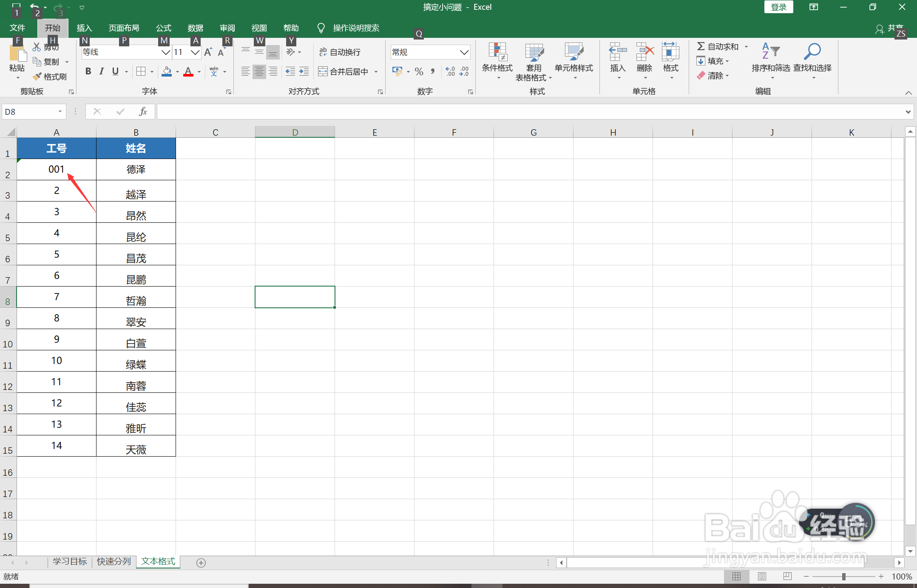This screenshot has height=588, width=917.
Task: Click the Paste icon
Action: pos(17,54)
